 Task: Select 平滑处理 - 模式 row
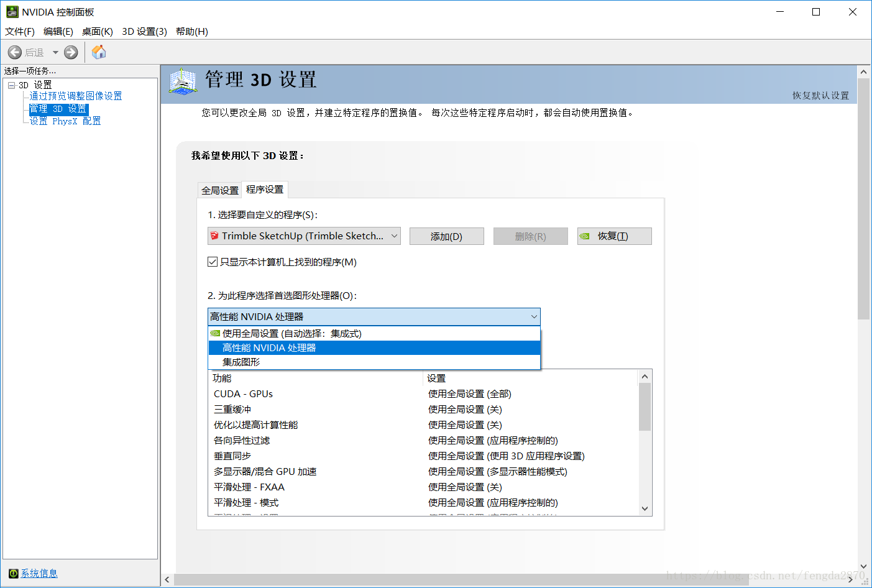(423, 502)
